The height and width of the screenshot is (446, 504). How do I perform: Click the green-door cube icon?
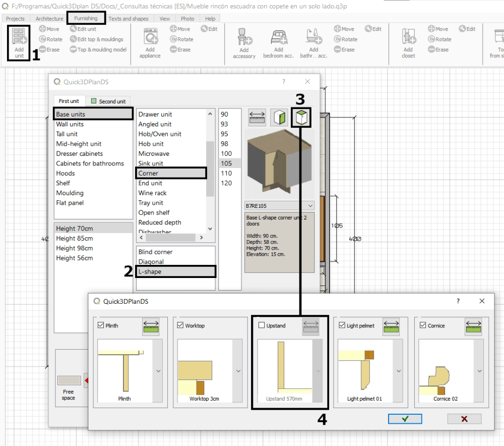tap(279, 117)
